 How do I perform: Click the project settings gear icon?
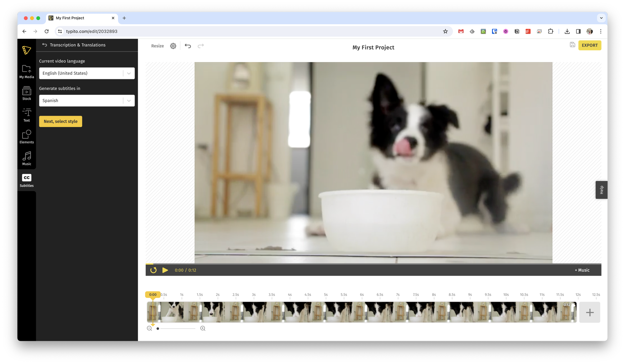[x=173, y=46]
